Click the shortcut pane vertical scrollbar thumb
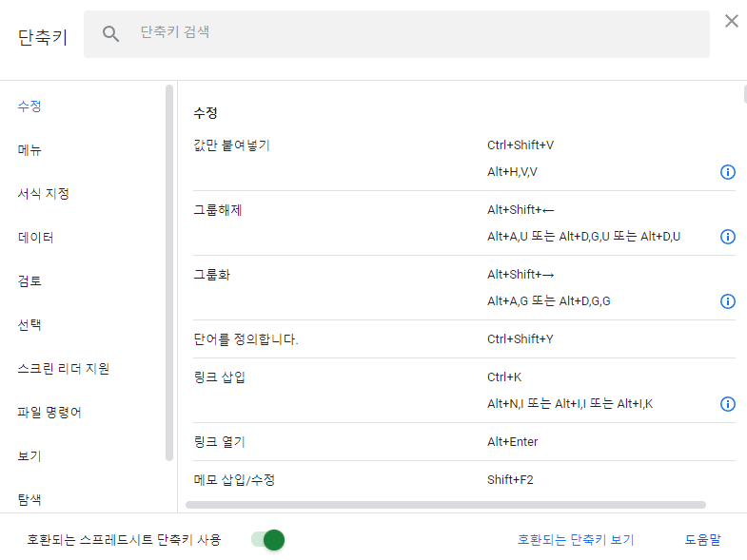 click(744, 94)
